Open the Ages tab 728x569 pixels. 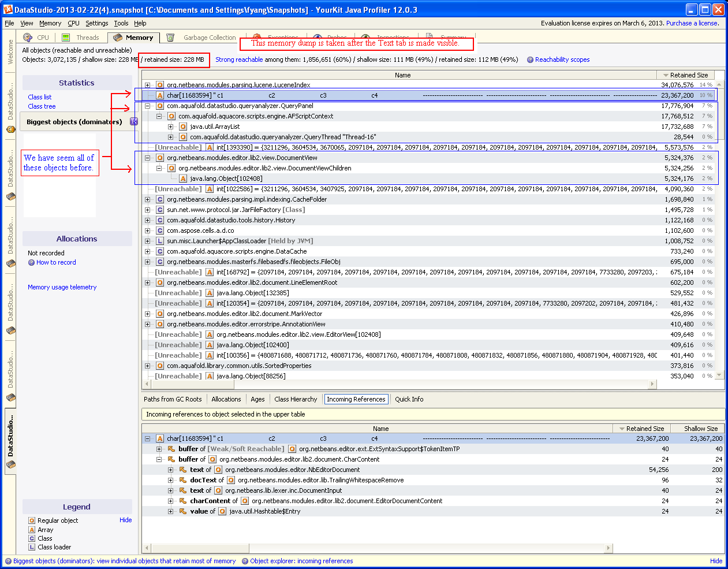(257, 399)
